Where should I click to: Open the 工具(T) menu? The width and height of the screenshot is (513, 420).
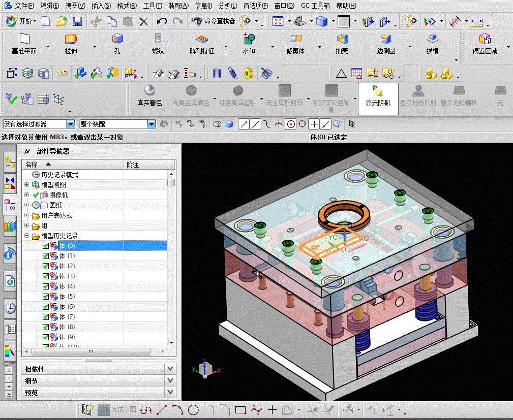pyautogui.click(x=153, y=6)
